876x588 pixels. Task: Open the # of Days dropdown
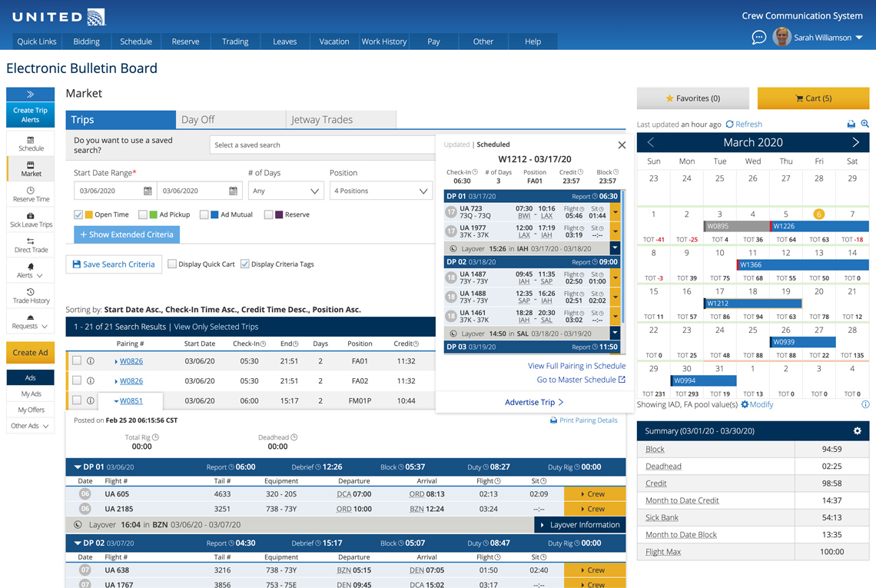(x=286, y=191)
